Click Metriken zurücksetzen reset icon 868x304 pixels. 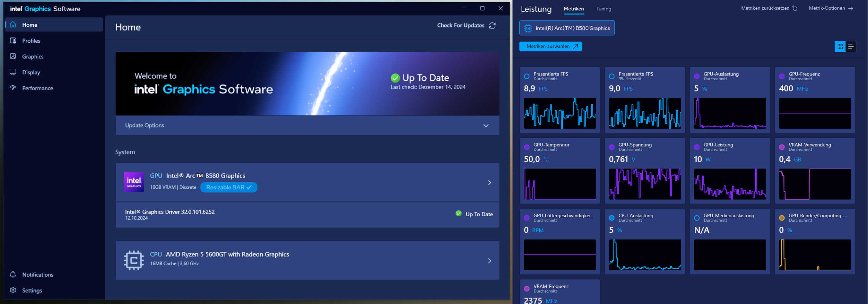tap(795, 8)
